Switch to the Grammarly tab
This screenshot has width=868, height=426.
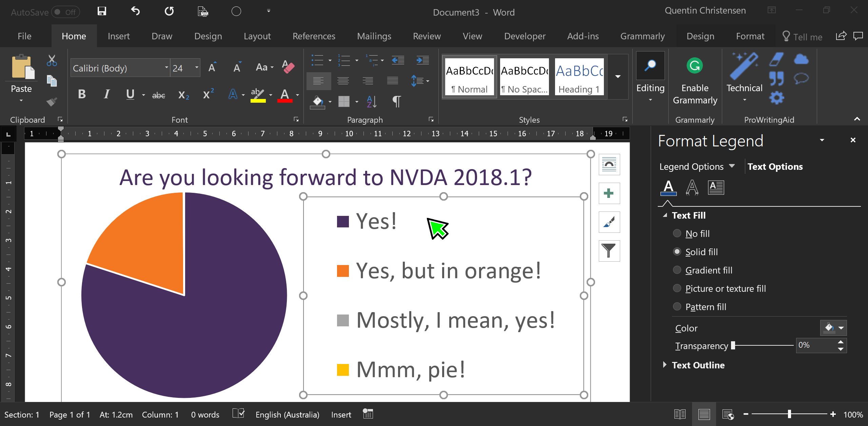click(x=643, y=36)
